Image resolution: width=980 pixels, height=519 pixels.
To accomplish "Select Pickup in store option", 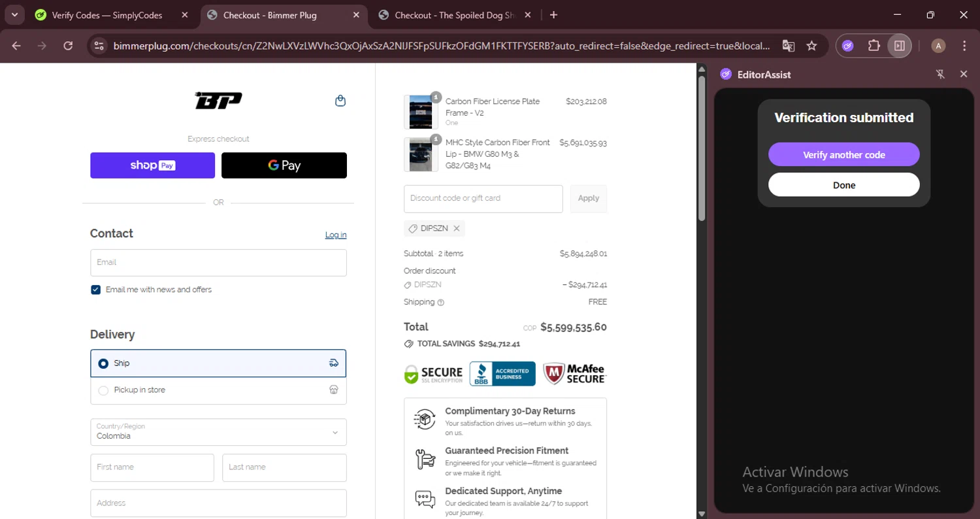I will tap(218, 390).
